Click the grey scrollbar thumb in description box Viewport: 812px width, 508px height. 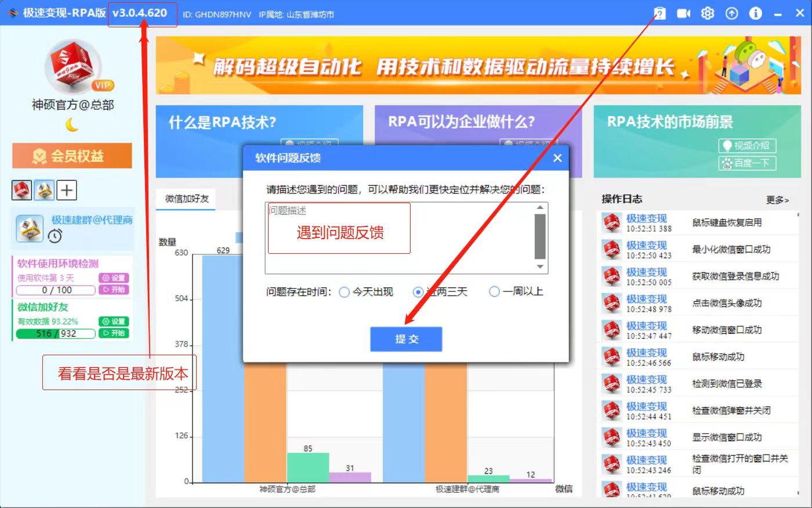coord(540,236)
